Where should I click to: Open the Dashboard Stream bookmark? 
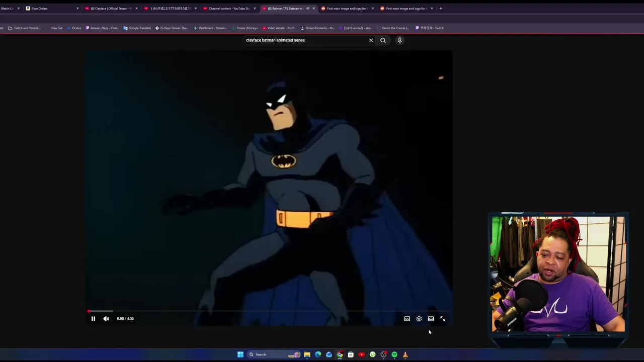210,28
